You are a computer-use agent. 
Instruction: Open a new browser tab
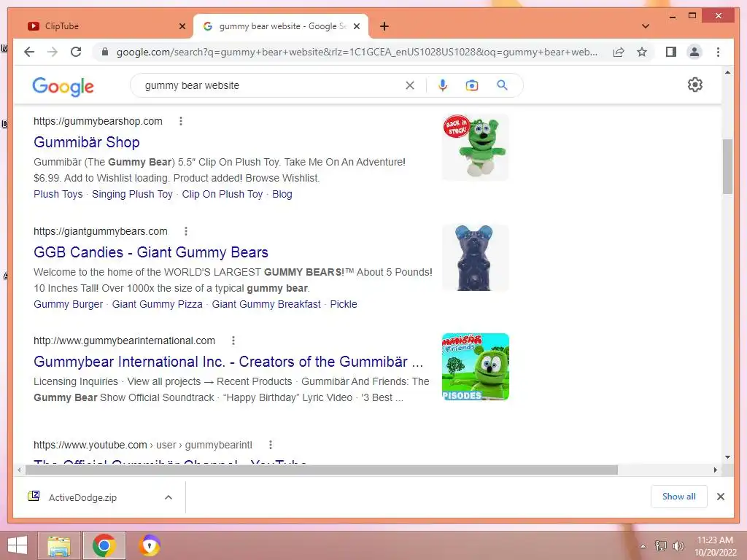(x=384, y=26)
